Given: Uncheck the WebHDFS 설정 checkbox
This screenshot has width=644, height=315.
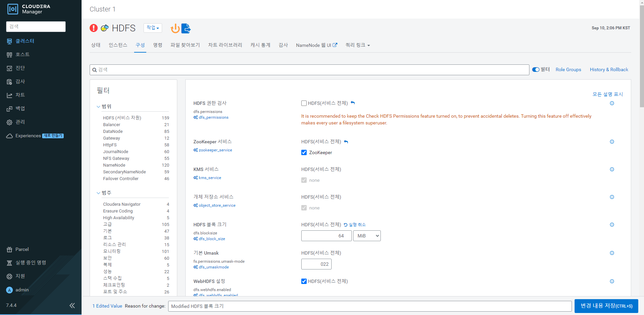Looking at the screenshot, I should click(x=304, y=281).
